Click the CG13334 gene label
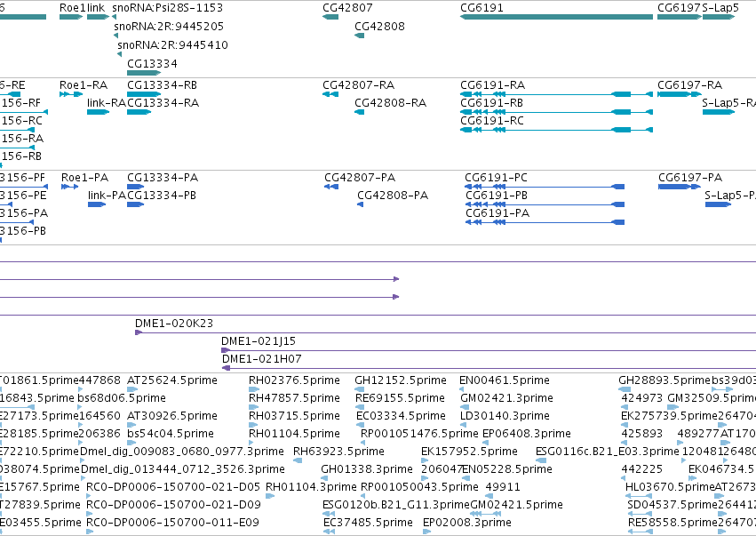The image size is (756, 536). pyautogui.click(x=153, y=64)
